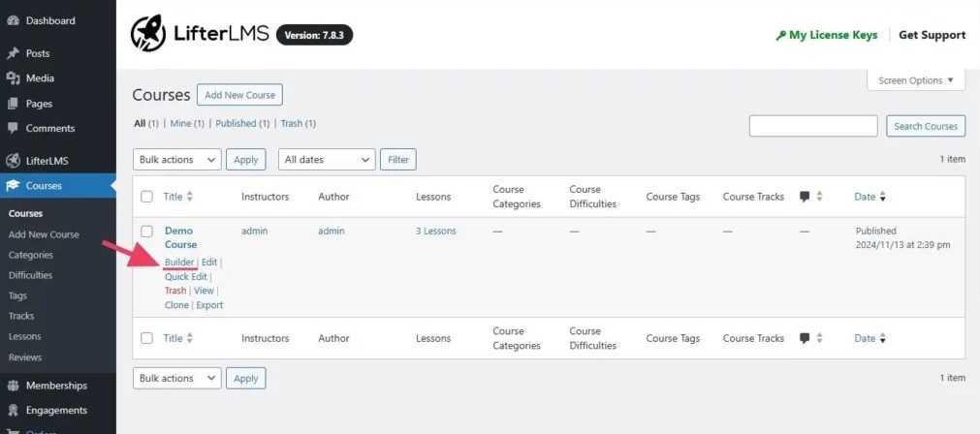This screenshot has height=434, width=980.
Task: Open Tracks submenu item
Action: tap(21, 316)
